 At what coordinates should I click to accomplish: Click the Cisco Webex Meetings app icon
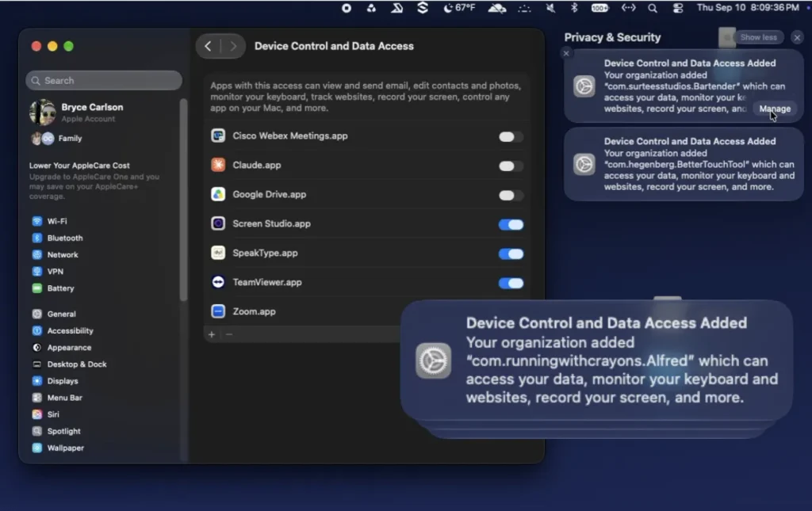coord(218,136)
